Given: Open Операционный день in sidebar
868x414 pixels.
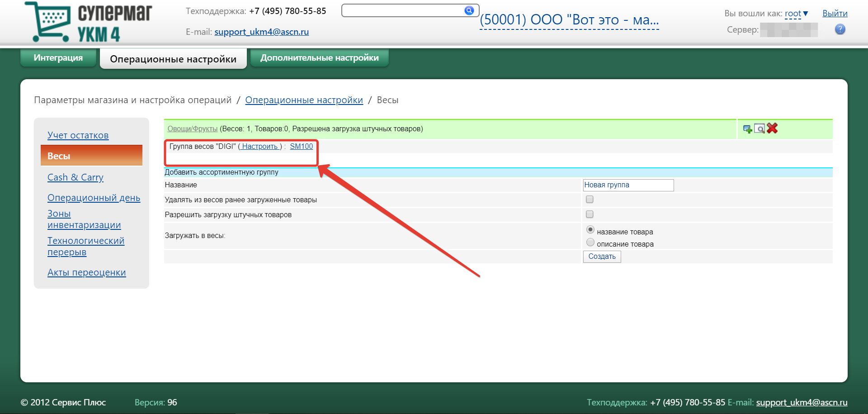Looking at the screenshot, I should pyautogui.click(x=94, y=198).
